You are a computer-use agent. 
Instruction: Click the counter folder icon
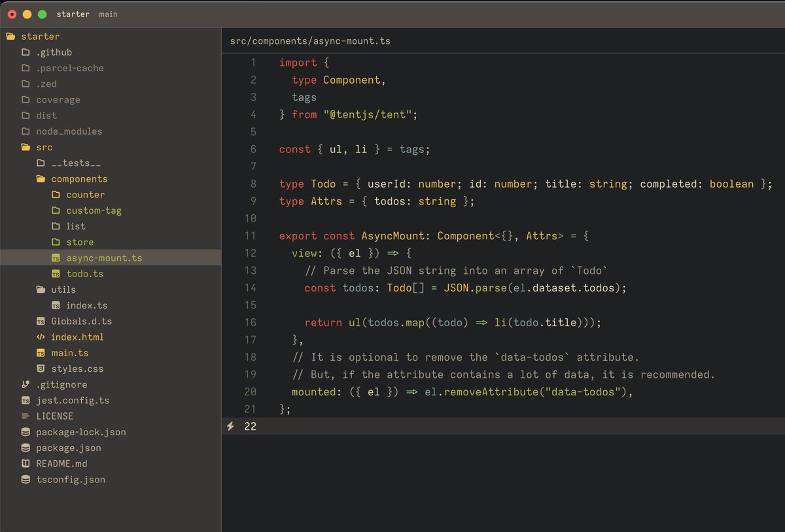(56, 195)
